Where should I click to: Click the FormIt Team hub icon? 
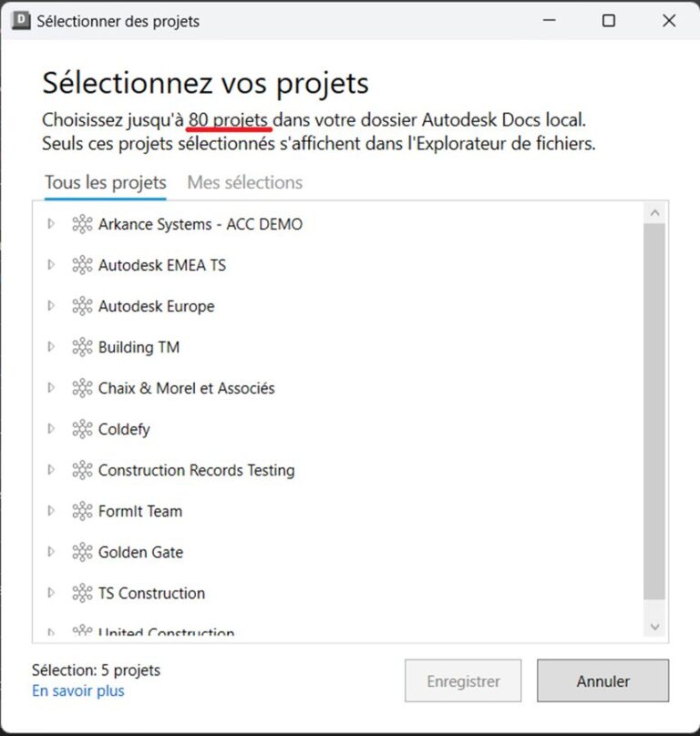coord(82,511)
